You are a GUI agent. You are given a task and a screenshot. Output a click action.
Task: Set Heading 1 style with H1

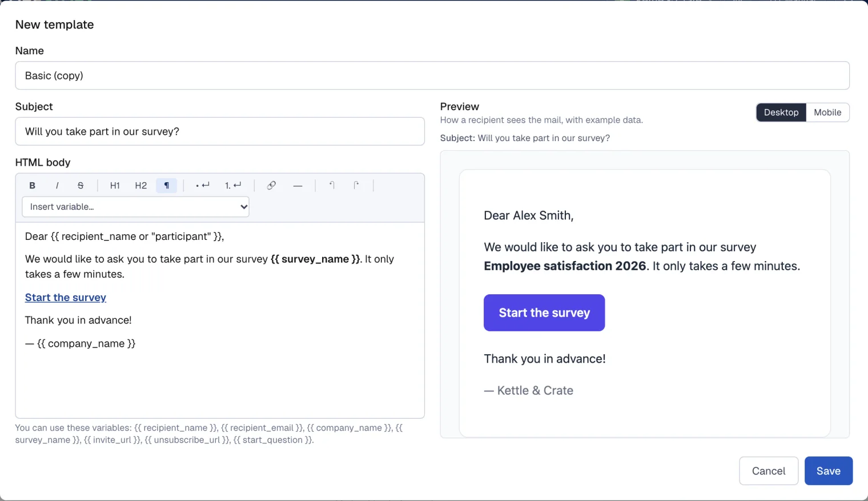[115, 186]
